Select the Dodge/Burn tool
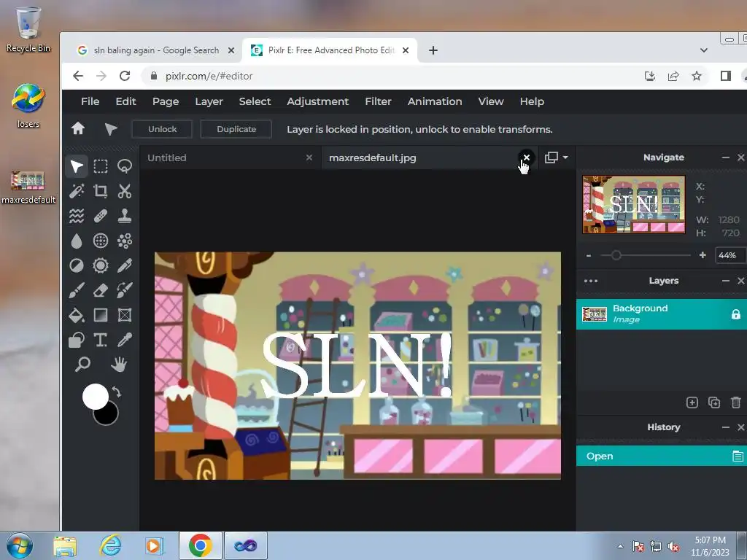The width and height of the screenshot is (747, 560). pos(76,265)
